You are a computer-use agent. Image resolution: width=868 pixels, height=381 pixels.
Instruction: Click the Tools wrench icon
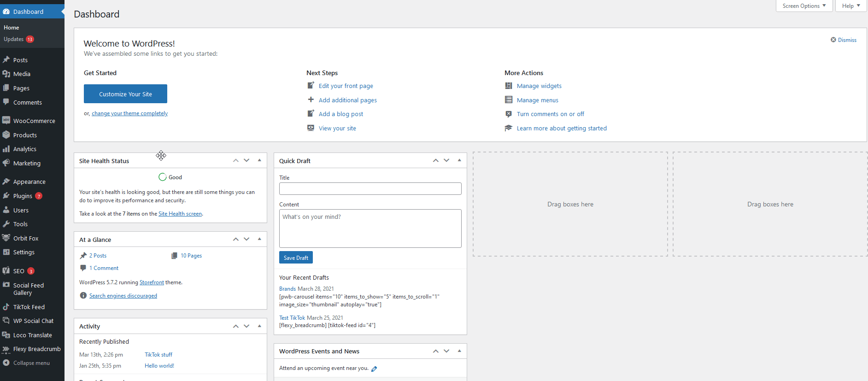click(x=6, y=224)
